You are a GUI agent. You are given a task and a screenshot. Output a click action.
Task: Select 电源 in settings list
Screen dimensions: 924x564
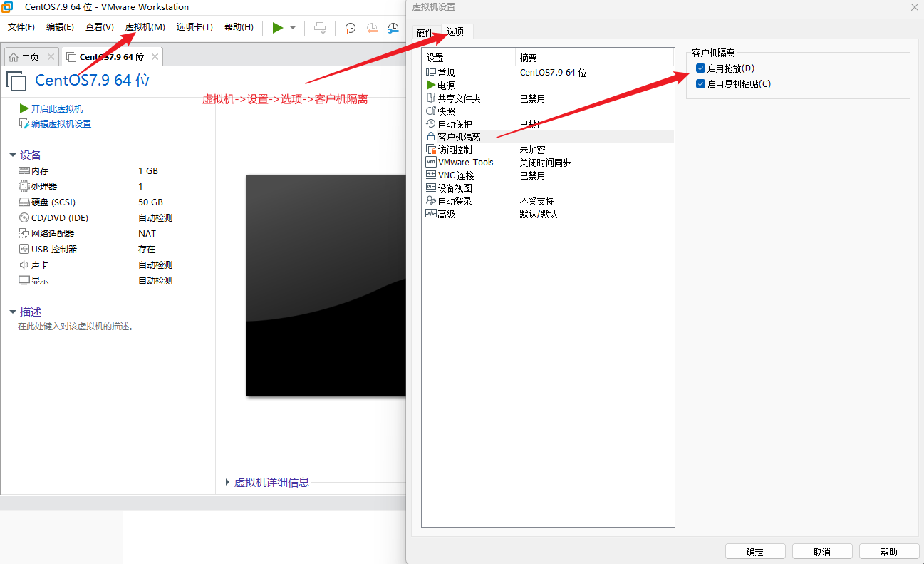click(548, 86)
